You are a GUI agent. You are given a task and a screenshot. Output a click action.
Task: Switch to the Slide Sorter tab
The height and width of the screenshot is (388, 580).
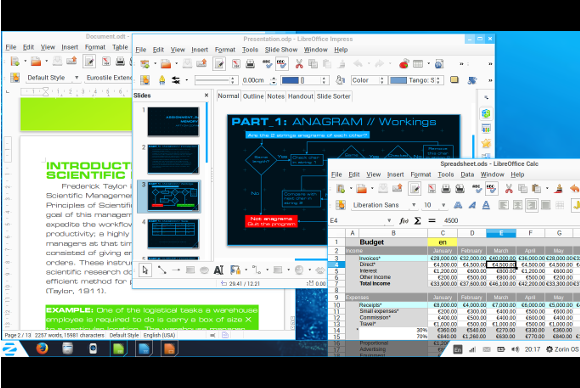point(333,96)
